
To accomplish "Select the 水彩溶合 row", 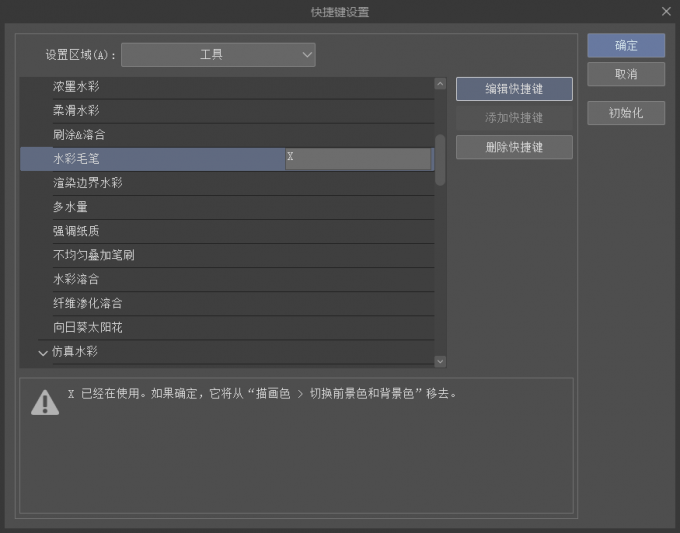I will (x=227, y=280).
